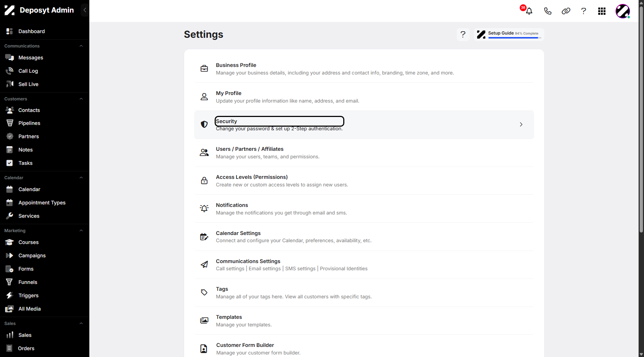Collapse the sidebar with the arrow button

point(85,10)
